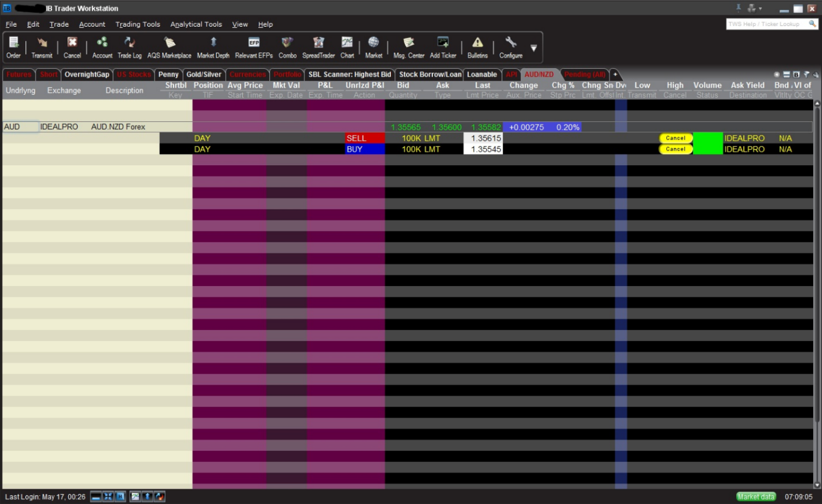Switch to the US Stocks tab
The height and width of the screenshot is (504, 822).
(134, 75)
